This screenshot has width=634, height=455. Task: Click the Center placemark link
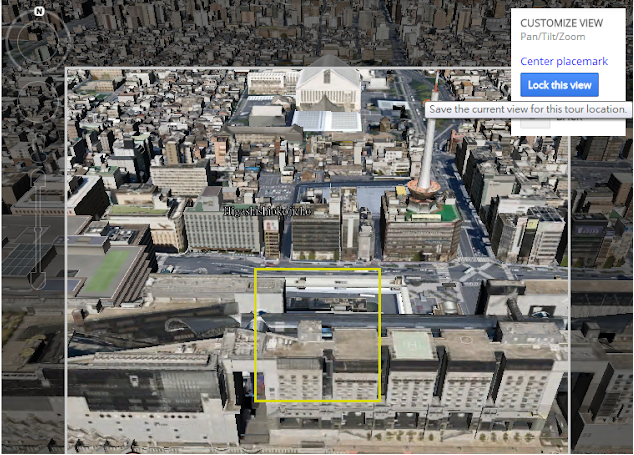pos(564,62)
